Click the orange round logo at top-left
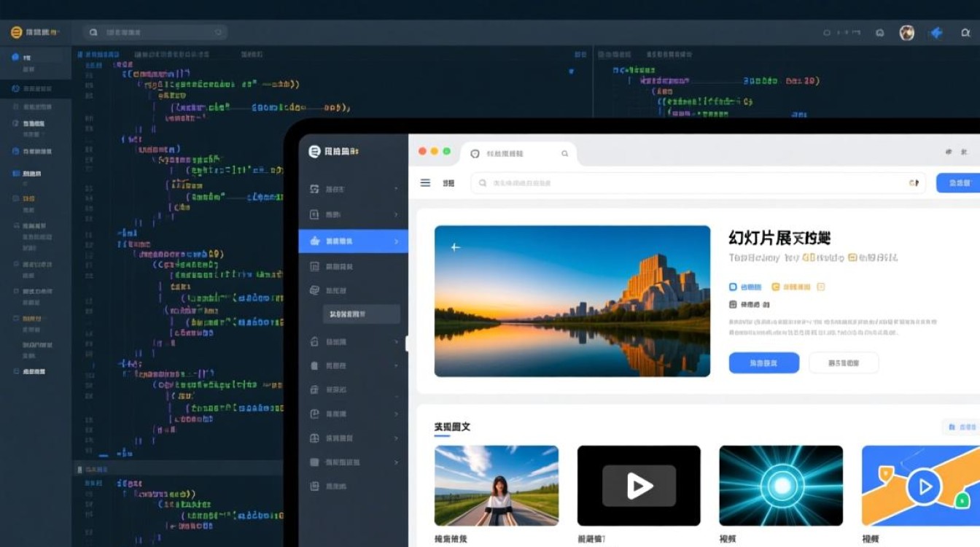Viewport: 980px width, 547px height. (x=16, y=32)
